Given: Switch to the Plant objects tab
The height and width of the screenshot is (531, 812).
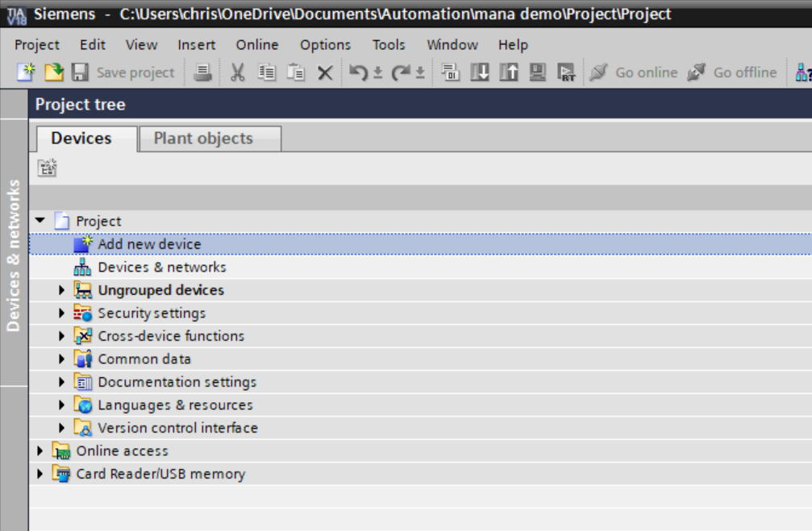Looking at the screenshot, I should (210, 139).
